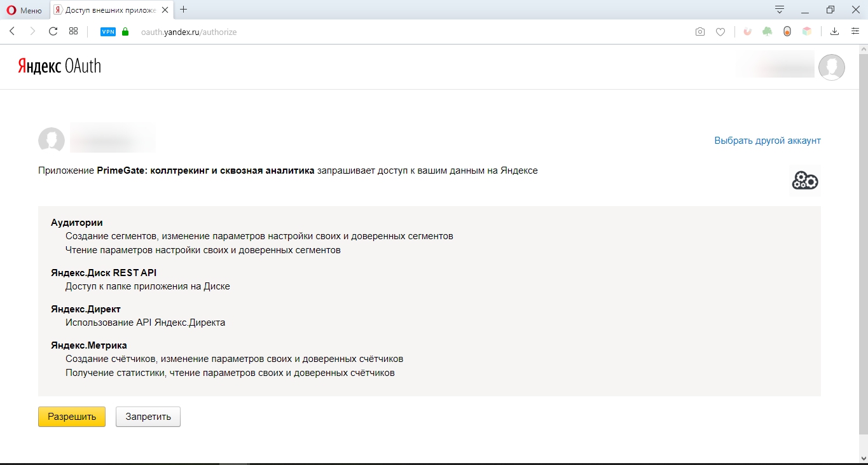Click the line starting 'Получение статистики'

230,373
